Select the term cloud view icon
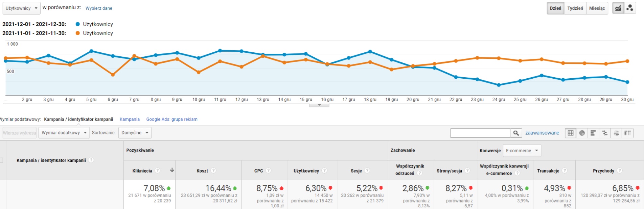 [x=616, y=133]
